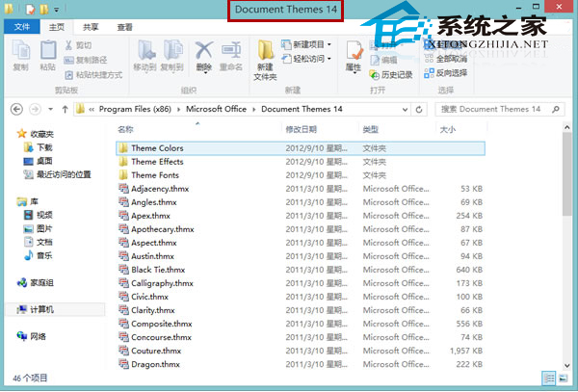Click the search magnifier icon
Image resolution: width=578 pixels, height=392 pixels.
tap(556, 109)
